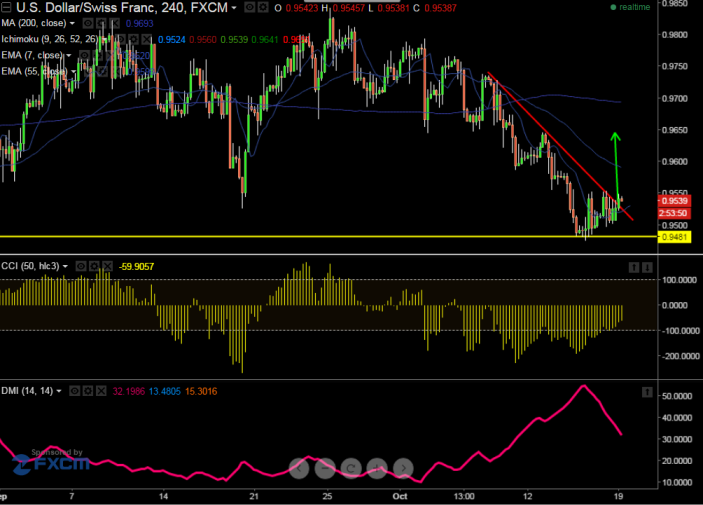Click the close price value 0.95387
Screen dimensions: 703x505
[x=440, y=8]
